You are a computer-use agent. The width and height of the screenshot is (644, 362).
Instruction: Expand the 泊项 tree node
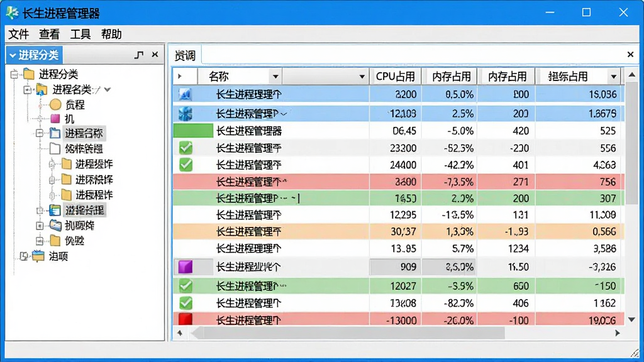(24, 256)
